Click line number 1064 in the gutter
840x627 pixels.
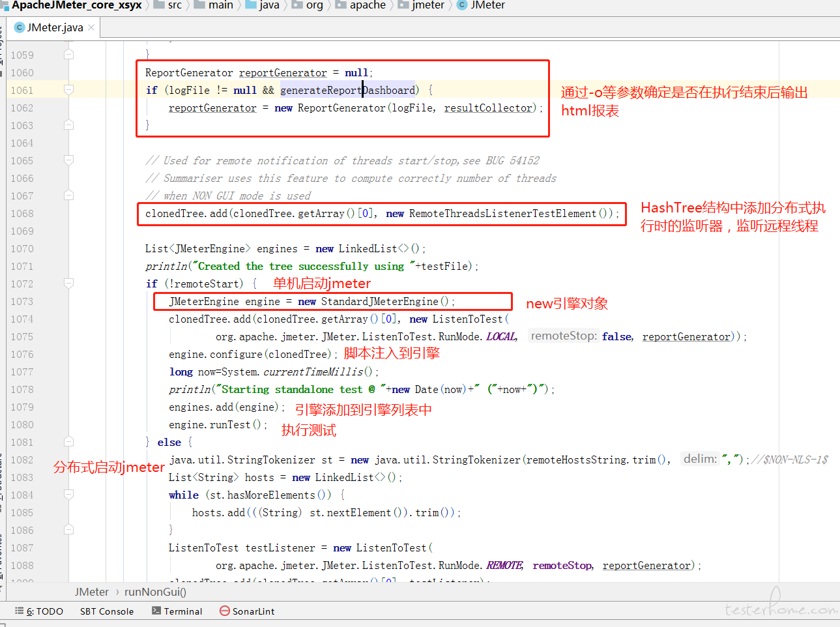coord(22,143)
